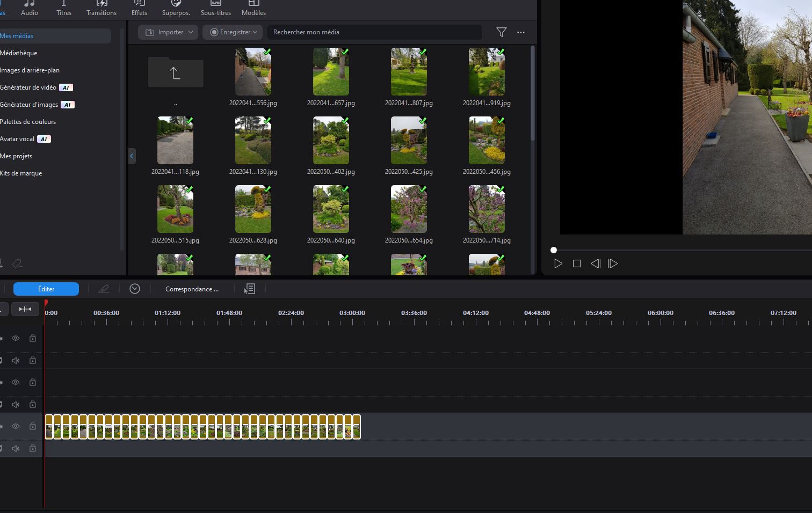Go up one folder level in media library
Image resolution: width=812 pixels, height=513 pixels.
[x=176, y=72]
